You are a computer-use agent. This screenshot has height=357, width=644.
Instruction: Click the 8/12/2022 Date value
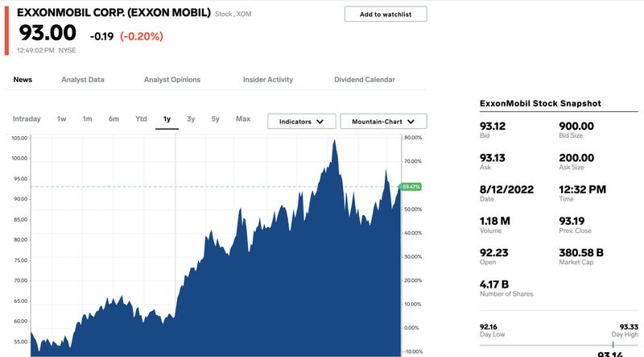click(507, 189)
